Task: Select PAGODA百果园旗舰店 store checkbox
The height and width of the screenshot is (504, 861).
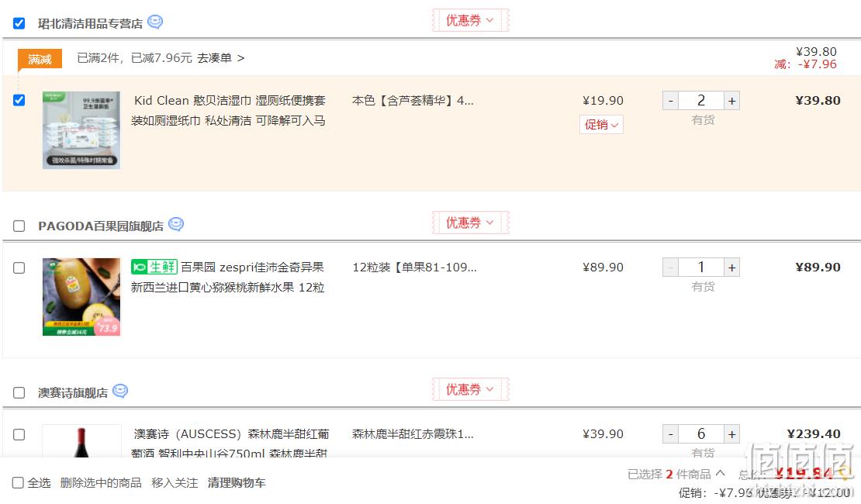Action: coord(19,226)
